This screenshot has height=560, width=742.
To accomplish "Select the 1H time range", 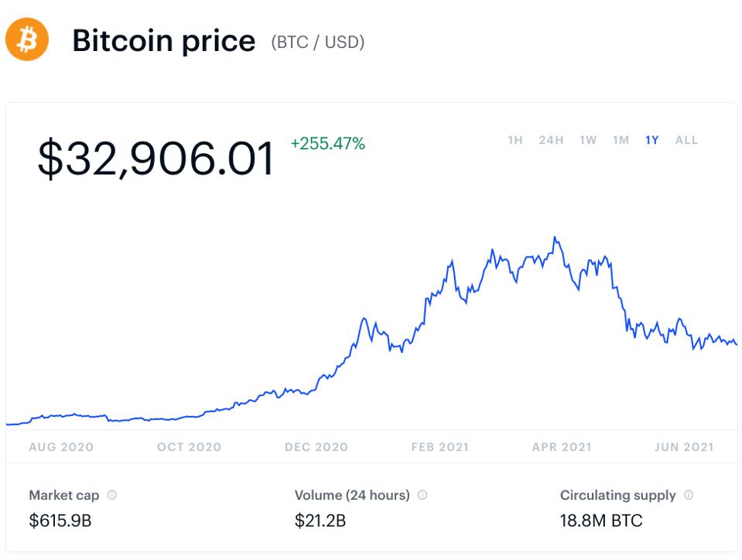I will 515,140.
